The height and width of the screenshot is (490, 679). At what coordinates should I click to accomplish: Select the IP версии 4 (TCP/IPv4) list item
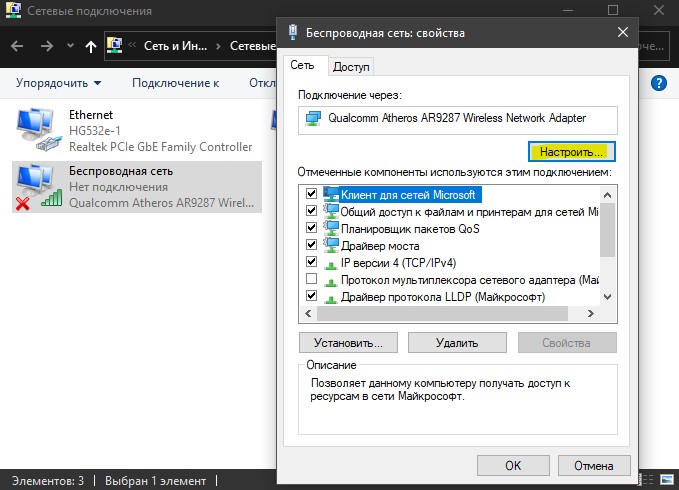pos(398,263)
